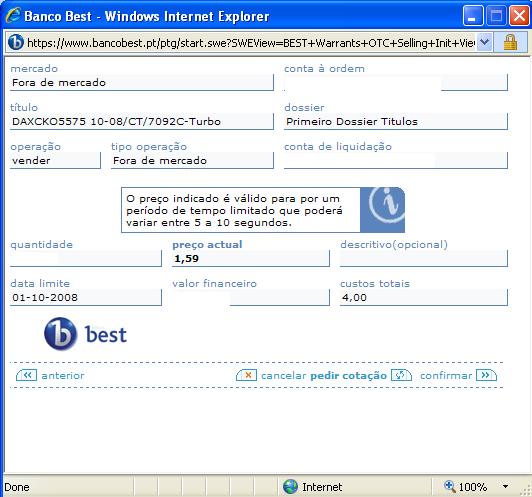Confirm the sale with confirmar link
Image resolution: width=532 pixels, height=497 pixels.
(x=446, y=376)
